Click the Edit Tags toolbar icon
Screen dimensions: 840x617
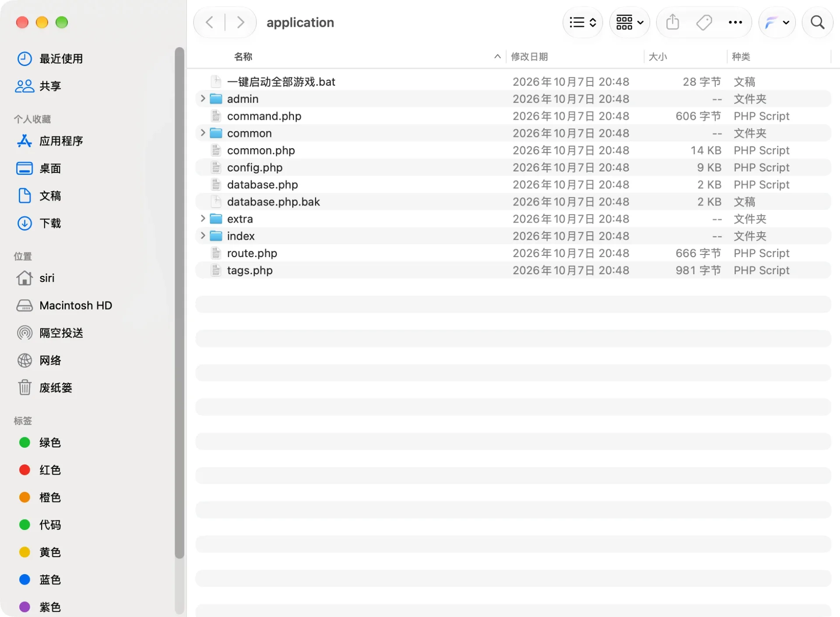(704, 22)
